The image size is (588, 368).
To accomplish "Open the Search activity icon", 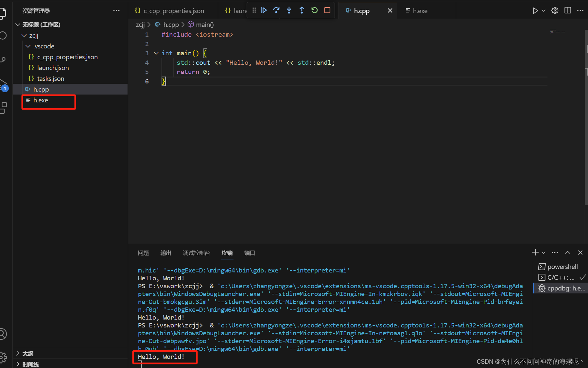I will pyautogui.click(x=3, y=35).
